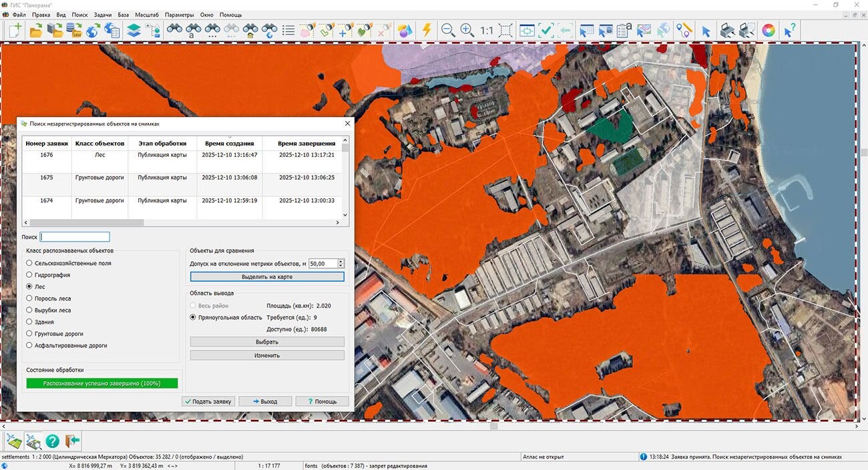
Task: Open the Масштаб menu
Action: 146,15
